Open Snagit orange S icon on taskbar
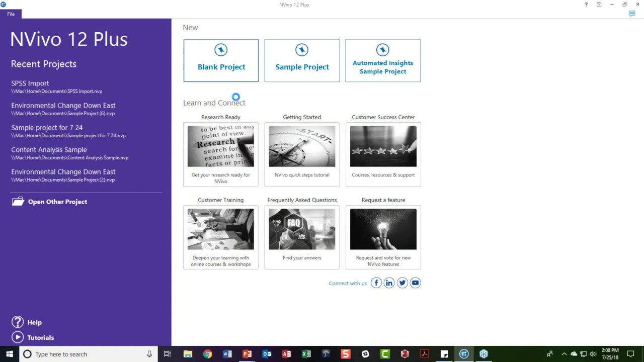The width and height of the screenshot is (644, 362). pos(346,354)
